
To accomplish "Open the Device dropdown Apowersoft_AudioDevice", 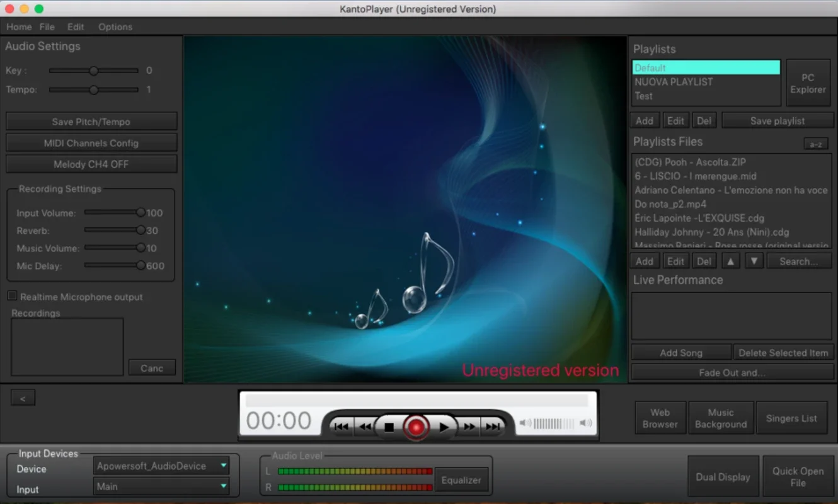I will click(161, 466).
